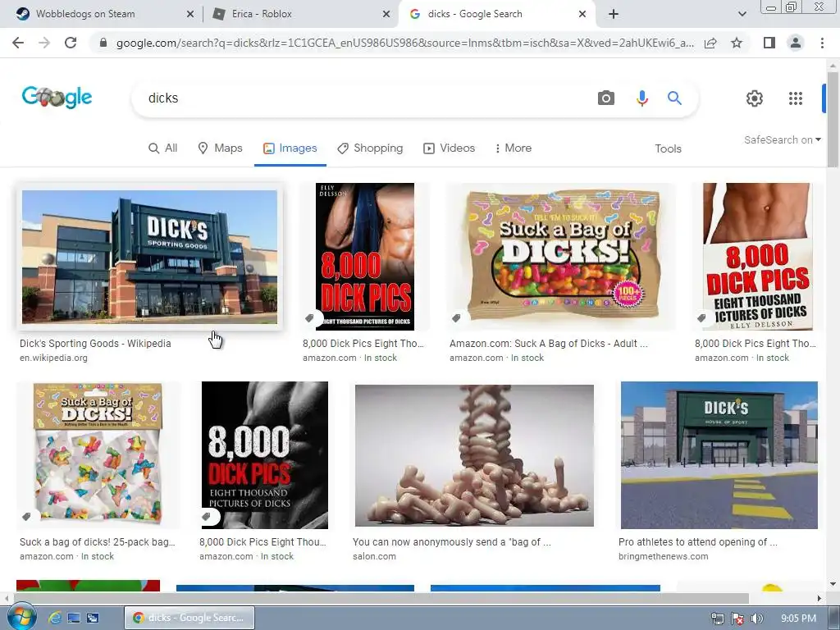
Task: Open Google quick settings gear
Action: coord(755,98)
